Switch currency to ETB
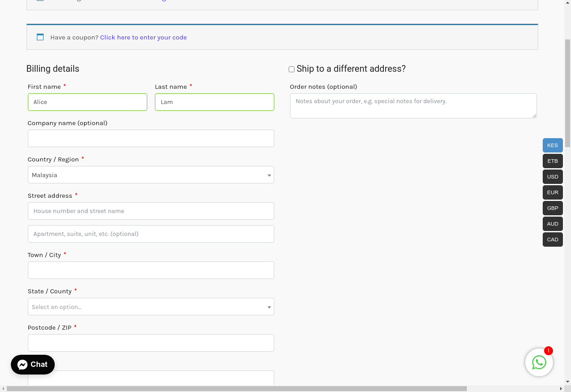The height and width of the screenshot is (392, 571). tap(552, 161)
